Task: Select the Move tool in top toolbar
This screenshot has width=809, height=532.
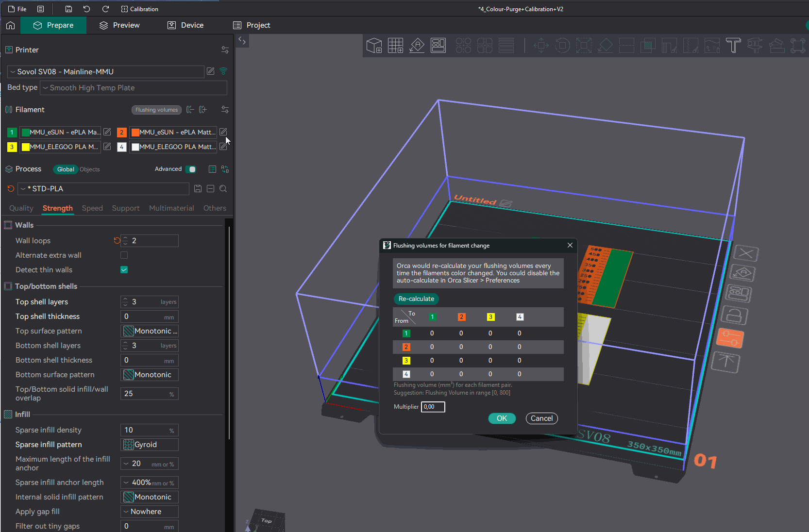Action: click(541, 46)
